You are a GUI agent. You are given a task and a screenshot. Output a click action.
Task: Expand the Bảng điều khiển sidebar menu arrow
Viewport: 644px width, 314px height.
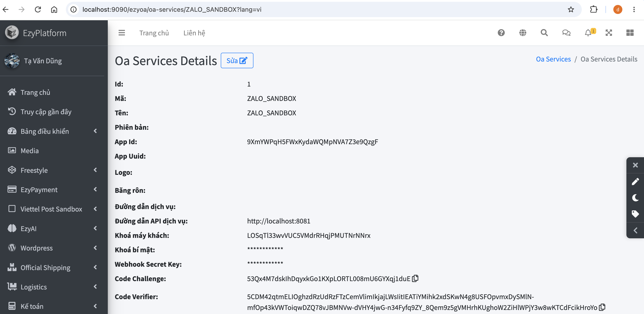(x=95, y=131)
